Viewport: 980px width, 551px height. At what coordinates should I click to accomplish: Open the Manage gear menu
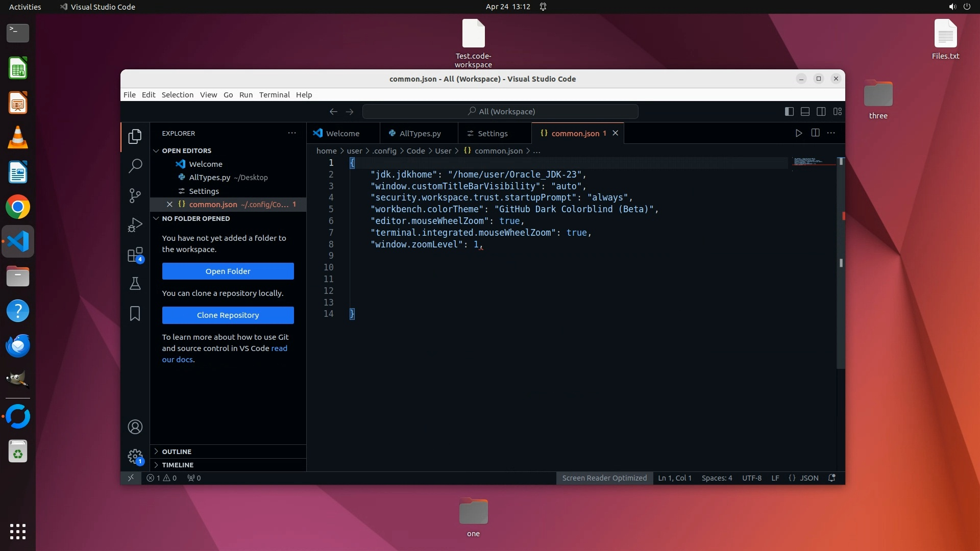(x=135, y=456)
